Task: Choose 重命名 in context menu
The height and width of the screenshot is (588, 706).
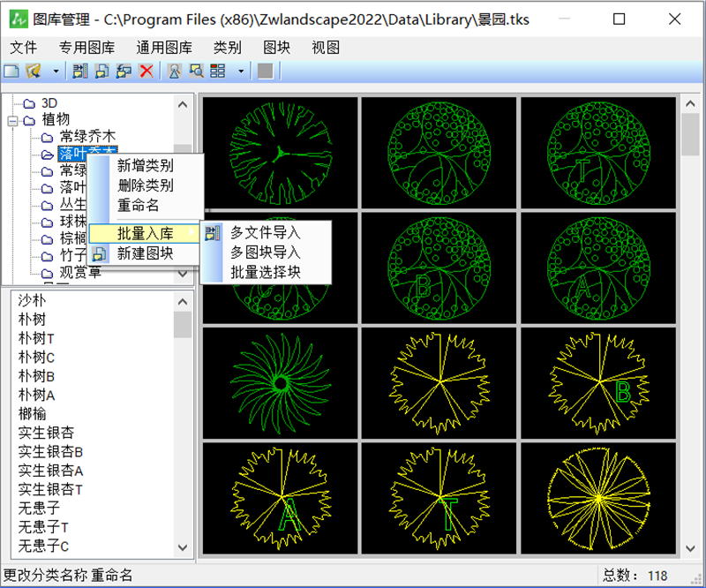Action: click(x=139, y=205)
